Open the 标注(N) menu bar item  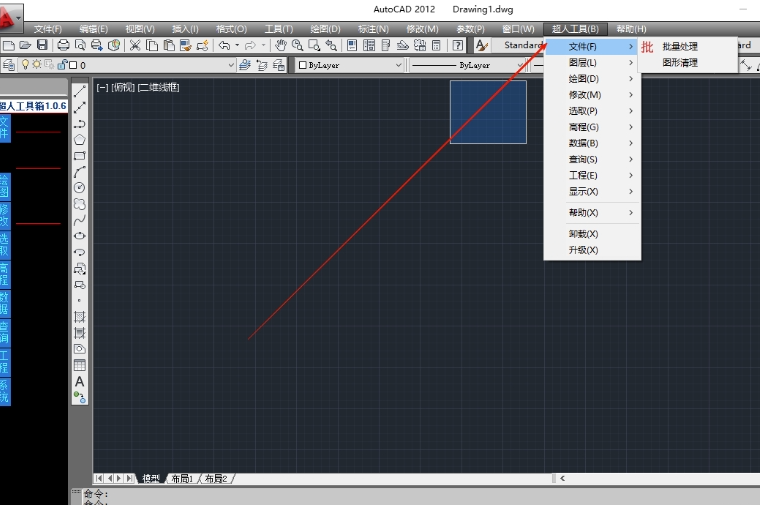(373, 29)
